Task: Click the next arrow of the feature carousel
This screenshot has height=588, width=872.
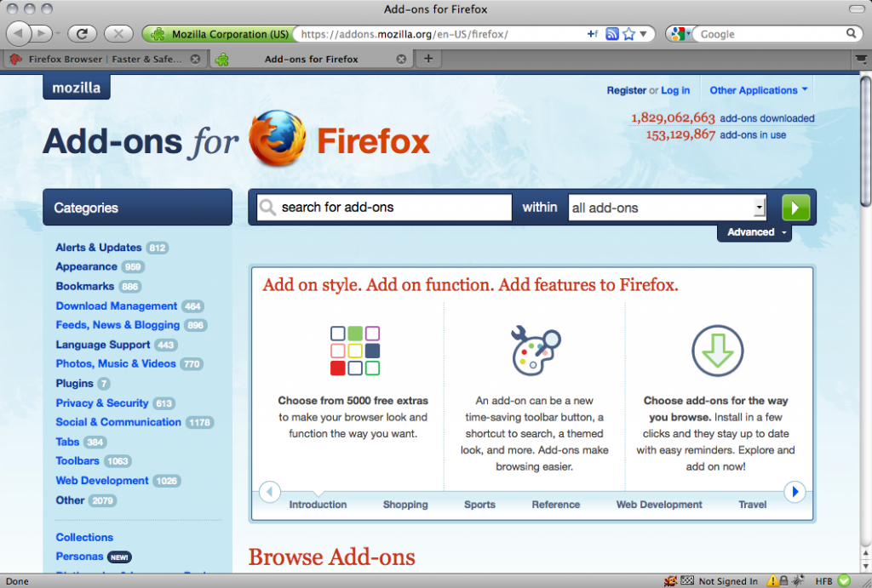Action: 795,492
